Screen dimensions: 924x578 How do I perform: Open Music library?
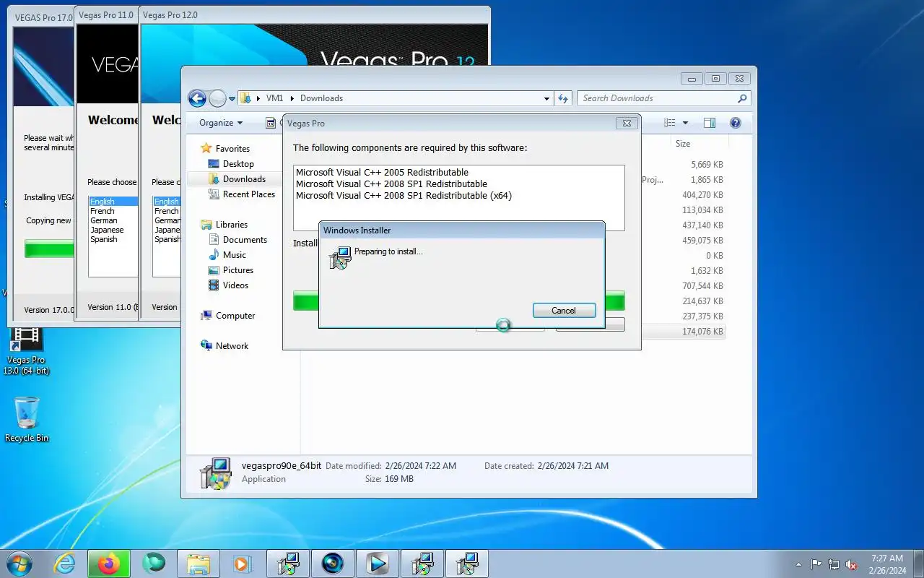pos(235,255)
